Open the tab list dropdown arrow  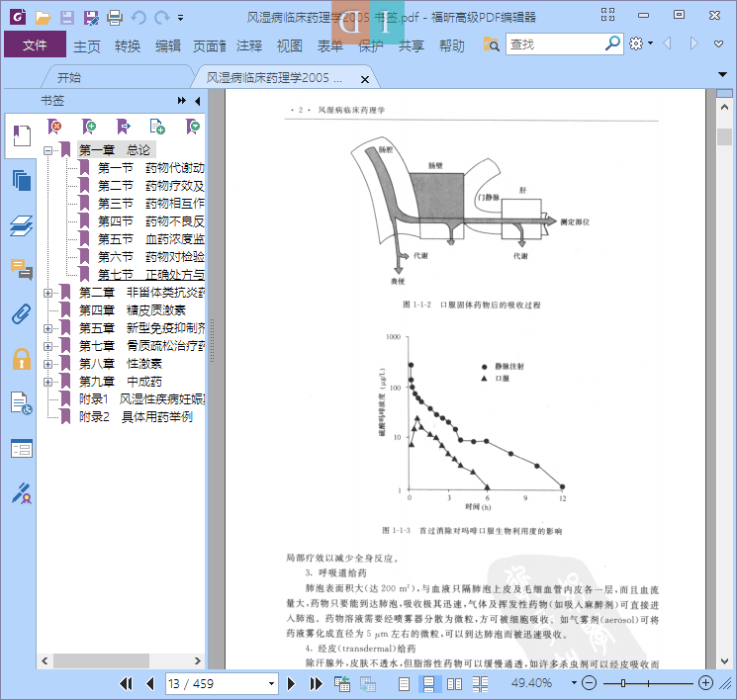pyautogui.click(x=722, y=74)
